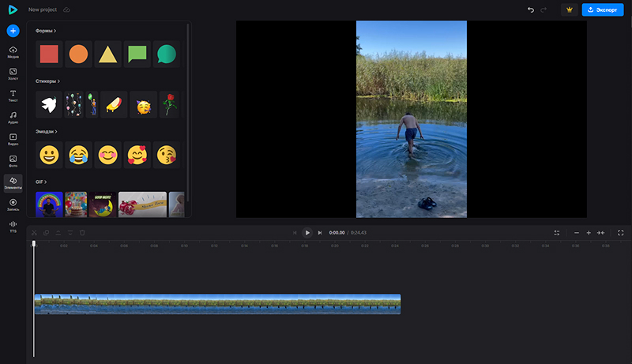
Task: Switch to the Фото tab
Action: (x=13, y=161)
